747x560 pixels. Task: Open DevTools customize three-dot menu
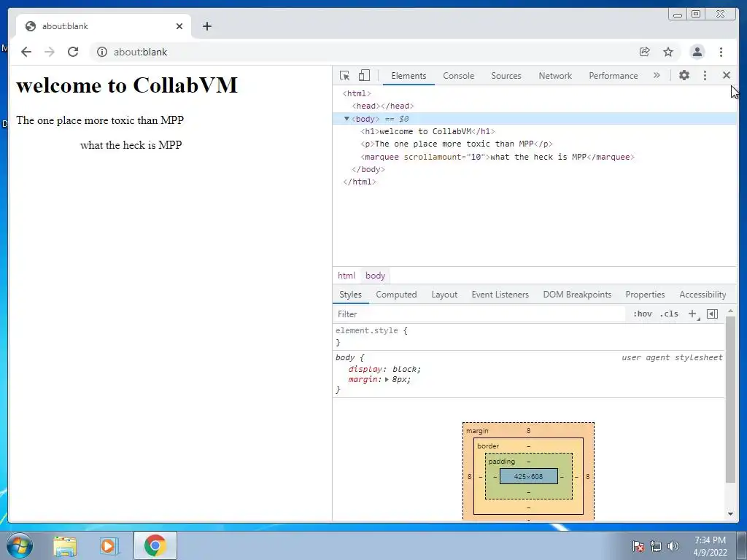point(705,75)
